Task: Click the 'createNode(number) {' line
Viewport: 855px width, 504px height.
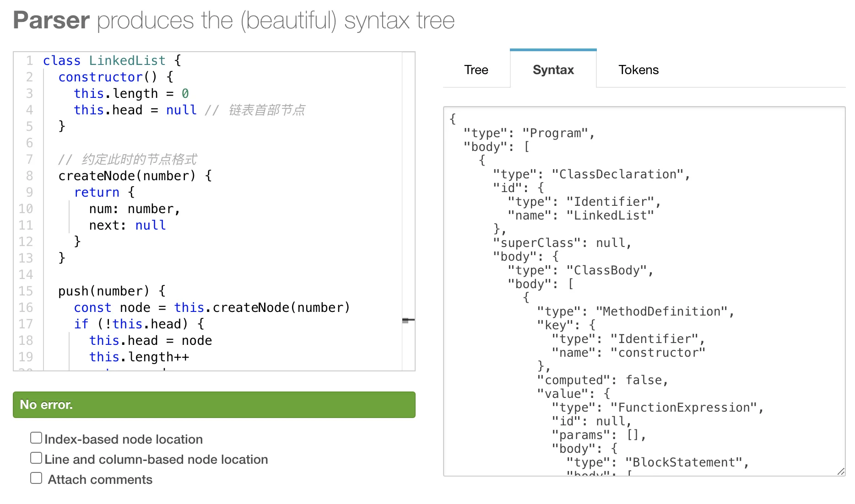Action: 135,176
